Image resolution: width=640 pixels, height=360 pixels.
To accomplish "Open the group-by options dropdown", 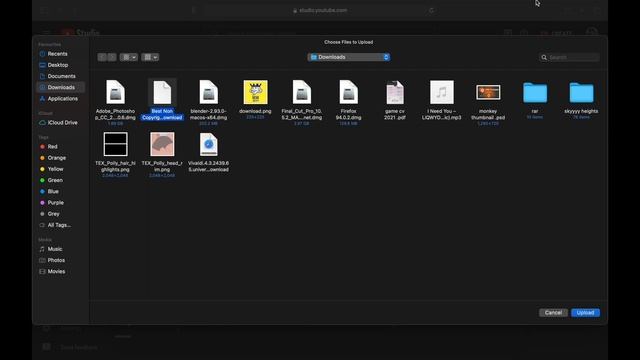I will (150, 57).
